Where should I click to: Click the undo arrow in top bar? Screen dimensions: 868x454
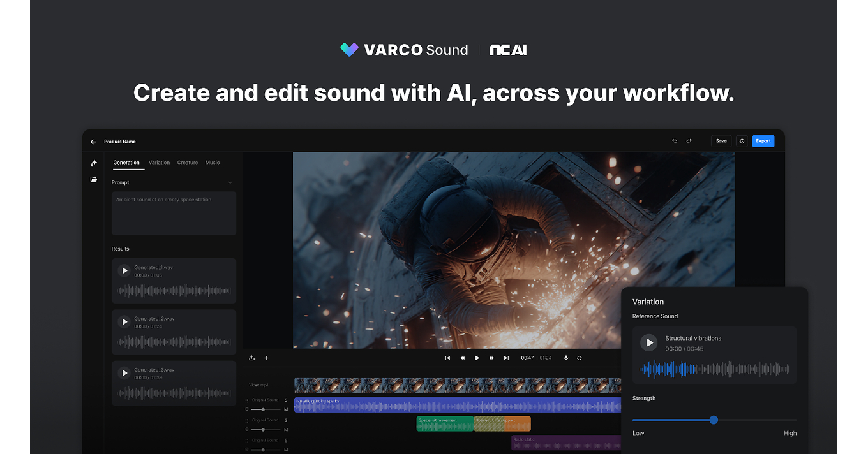(x=675, y=141)
